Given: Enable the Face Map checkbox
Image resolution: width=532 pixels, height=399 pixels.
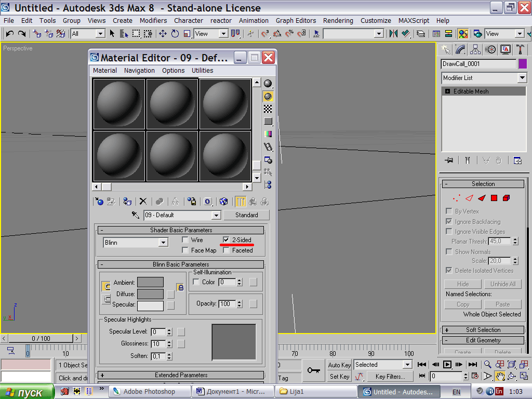Looking at the screenshot, I should (185, 250).
